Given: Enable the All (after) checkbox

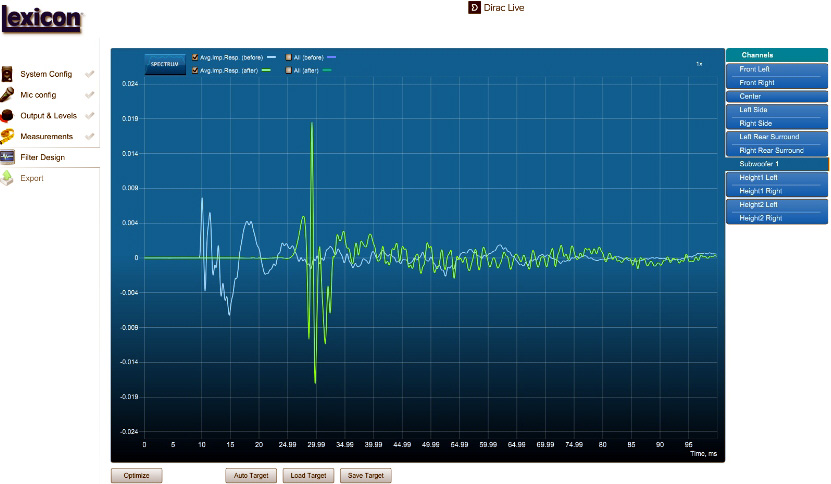Looking at the screenshot, I should coord(287,71).
